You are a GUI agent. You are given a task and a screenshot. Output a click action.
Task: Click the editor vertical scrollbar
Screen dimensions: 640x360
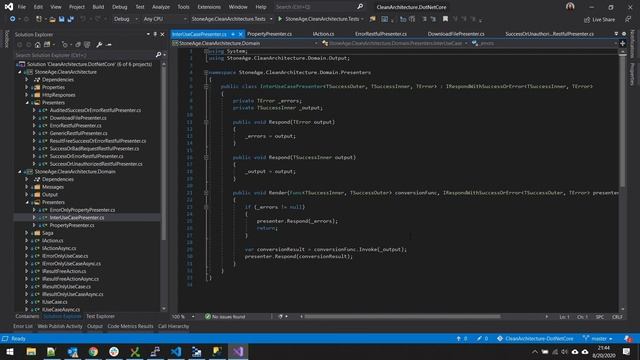pos(622,120)
